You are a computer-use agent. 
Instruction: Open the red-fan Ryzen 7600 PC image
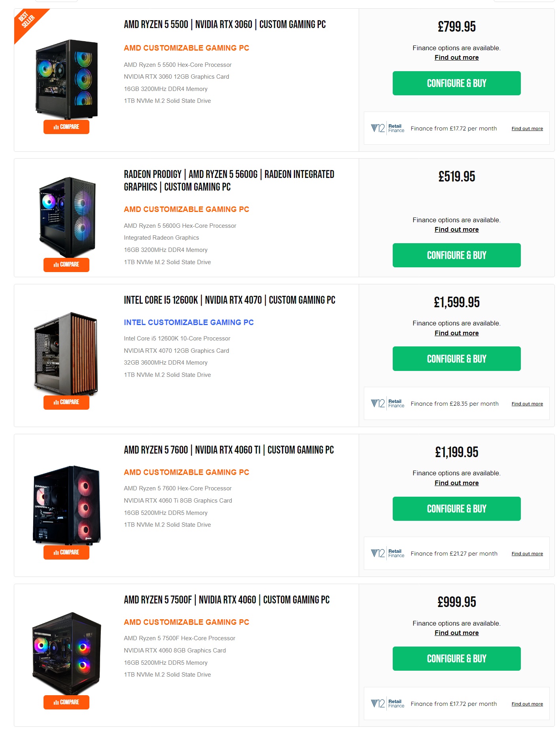point(66,505)
